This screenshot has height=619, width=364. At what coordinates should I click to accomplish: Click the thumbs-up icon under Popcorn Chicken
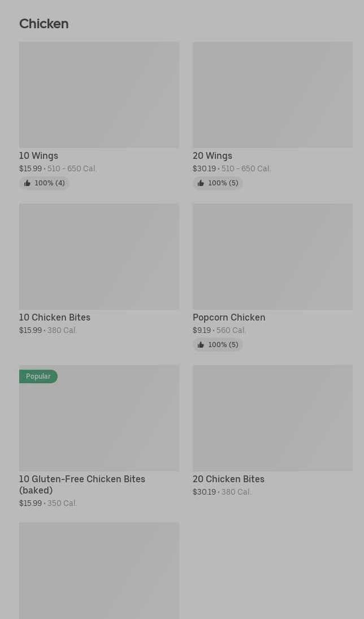point(201,345)
